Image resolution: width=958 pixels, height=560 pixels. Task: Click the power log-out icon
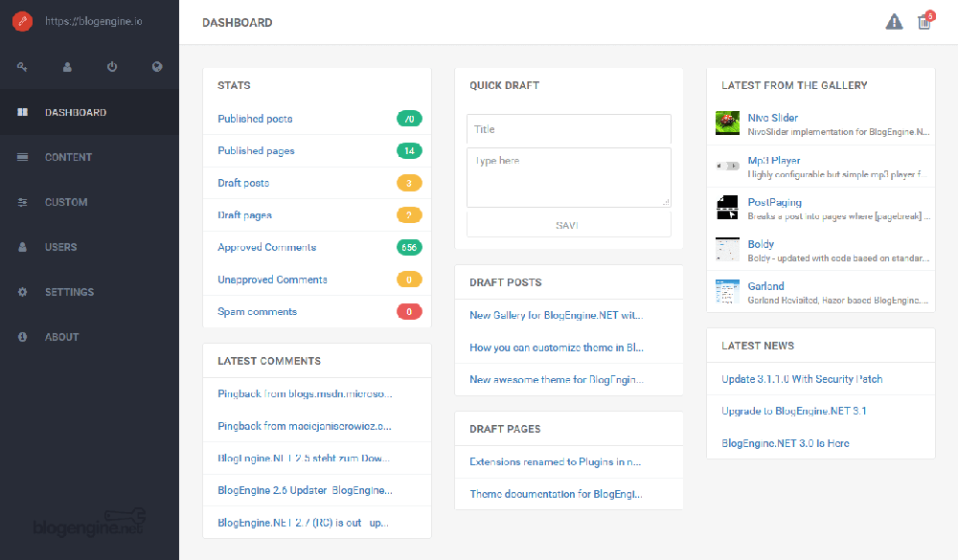click(x=112, y=67)
